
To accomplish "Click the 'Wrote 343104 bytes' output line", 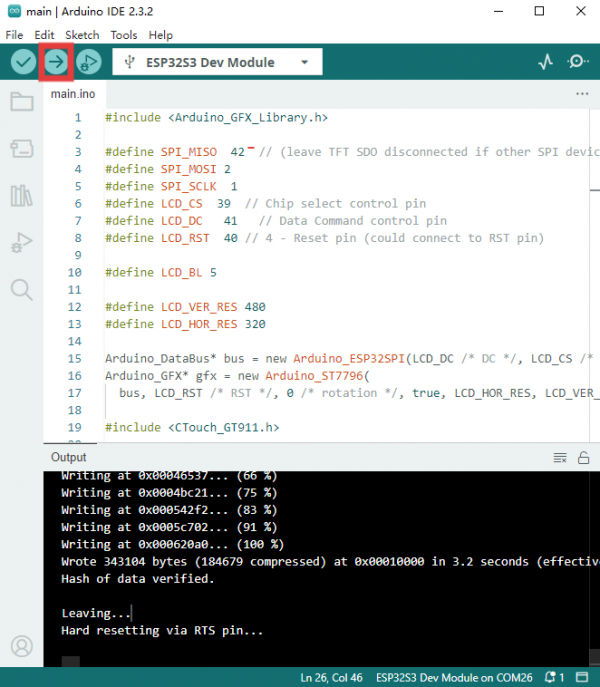I will pyautogui.click(x=330, y=562).
